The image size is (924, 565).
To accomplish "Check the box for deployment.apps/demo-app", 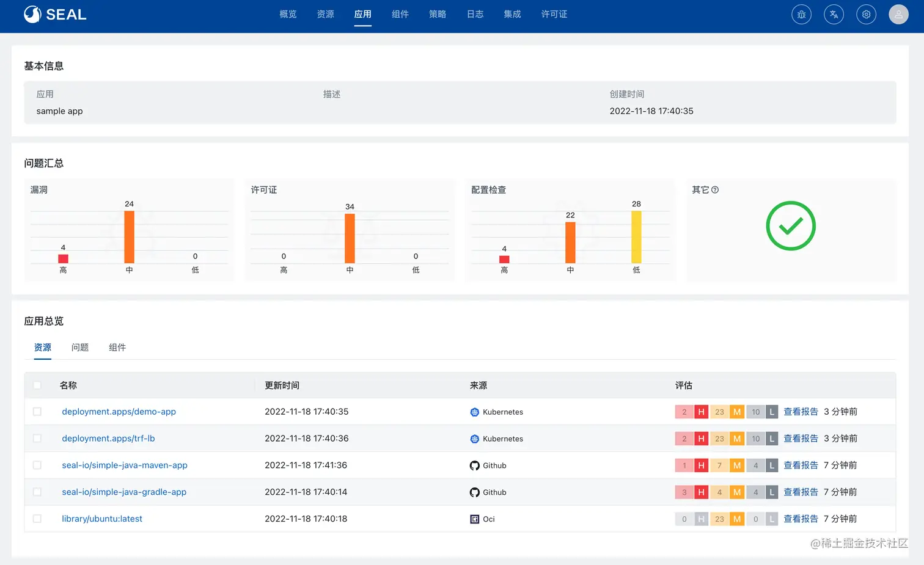I will point(37,412).
